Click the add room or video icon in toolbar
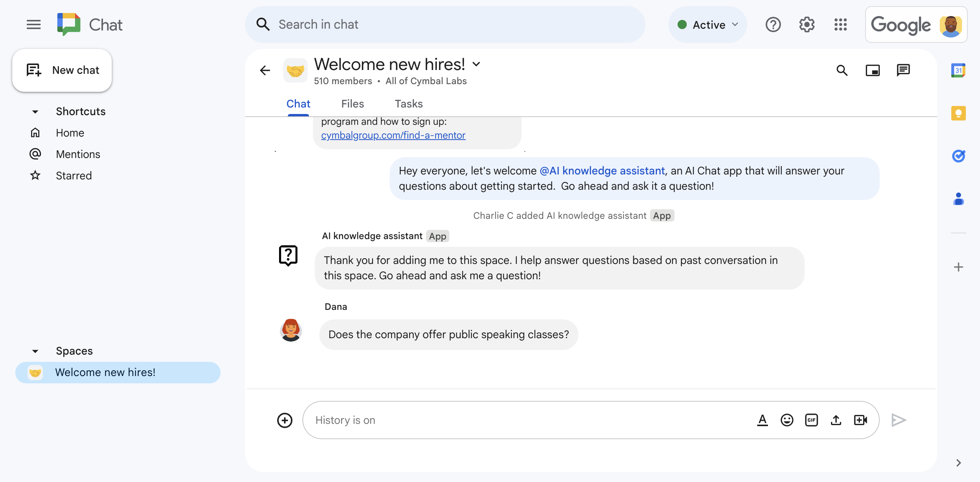This screenshot has width=980, height=482. [861, 420]
